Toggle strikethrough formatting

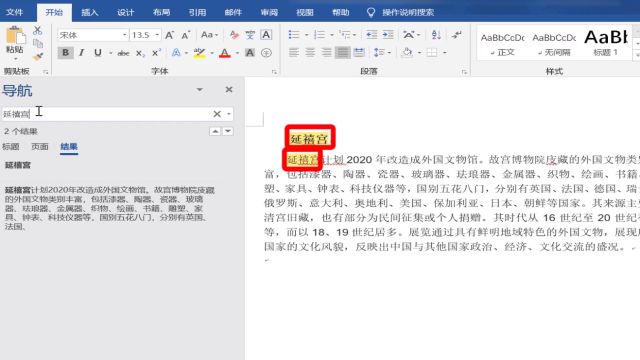pyautogui.click(x=123, y=53)
